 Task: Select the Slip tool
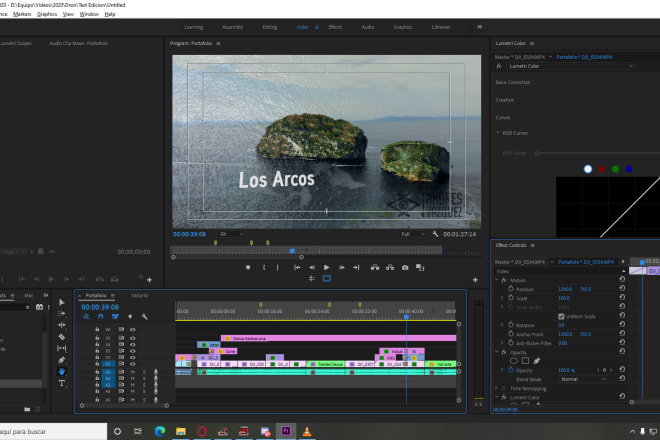pyautogui.click(x=62, y=348)
